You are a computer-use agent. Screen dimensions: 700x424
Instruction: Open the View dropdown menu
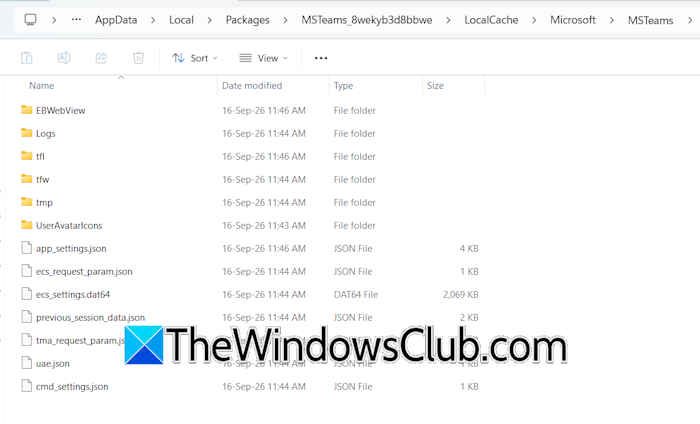coord(263,58)
